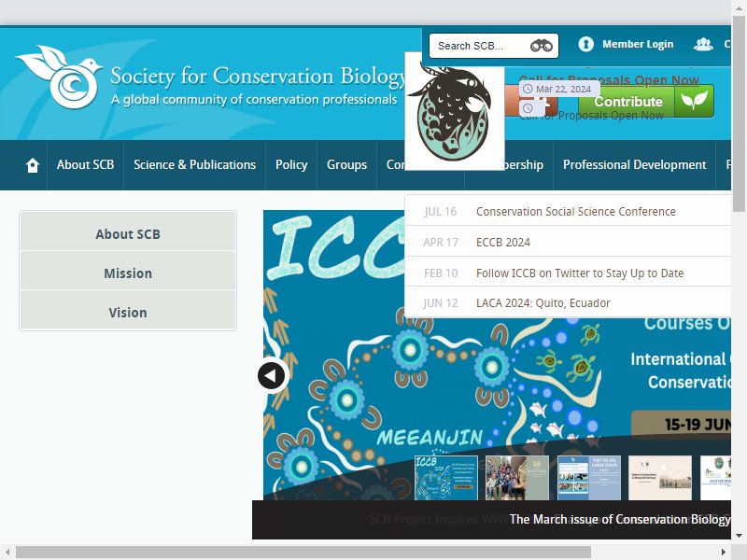
Task: Select About SCB in the sidebar
Action: pyautogui.click(x=128, y=234)
